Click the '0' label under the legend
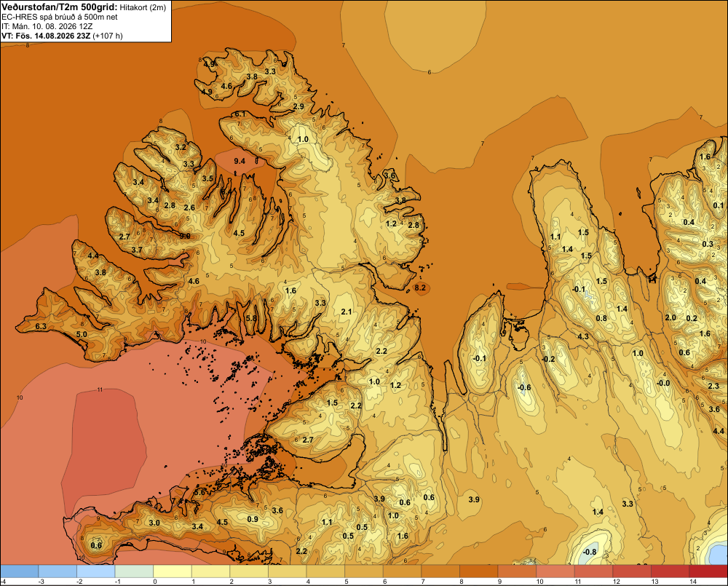 155,582
